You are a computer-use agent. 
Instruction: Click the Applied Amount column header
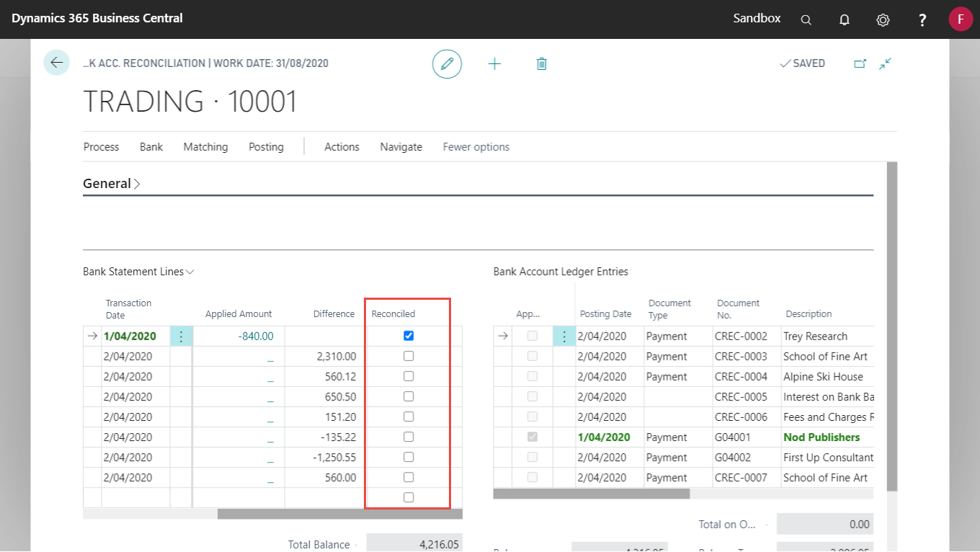coord(239,314)
